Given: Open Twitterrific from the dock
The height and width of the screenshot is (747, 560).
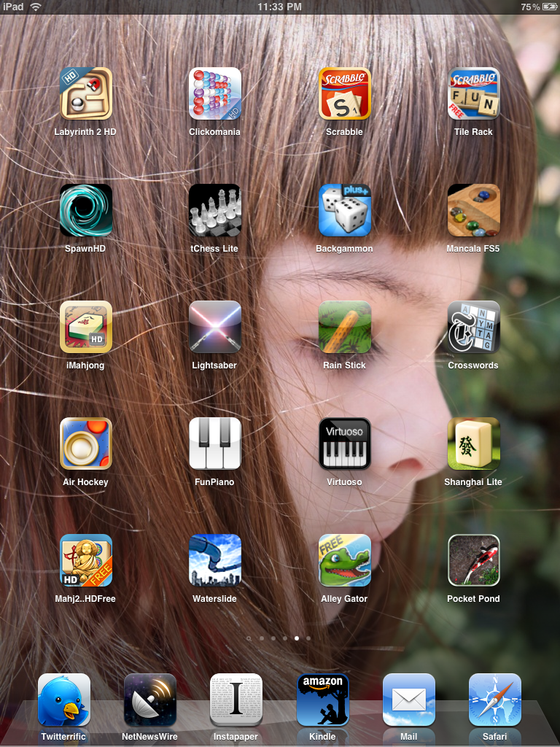Looking at the screenshot, I should coord(63,700).
